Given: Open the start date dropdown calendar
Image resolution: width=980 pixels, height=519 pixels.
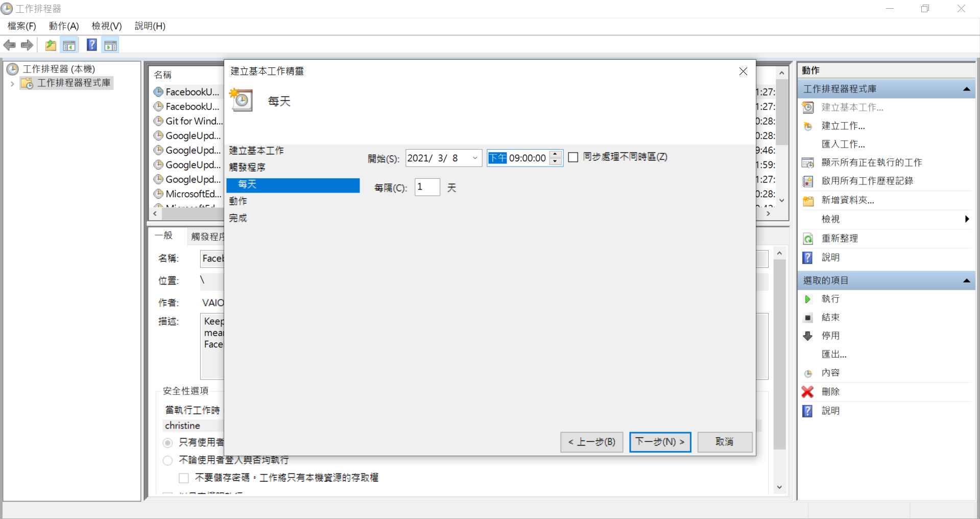Looking at the screenshot, I should coord(475,158).
